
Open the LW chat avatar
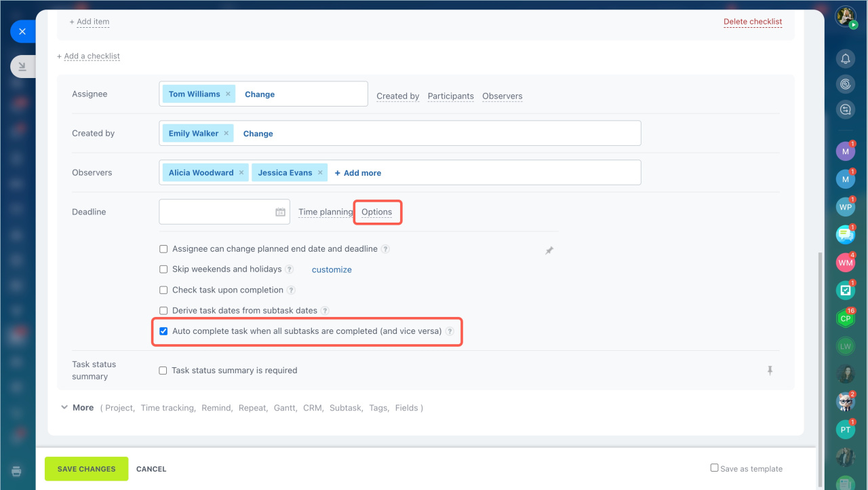pyautogui.click(x=846, y=346)
